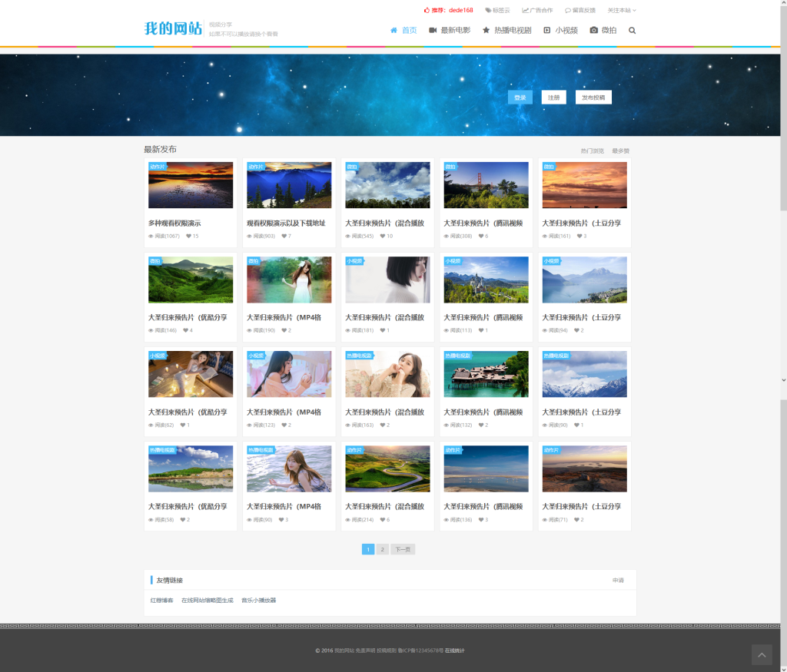Click the back-to-top arrow button
This screenshot has height=672, width=787.
[761, 654]
